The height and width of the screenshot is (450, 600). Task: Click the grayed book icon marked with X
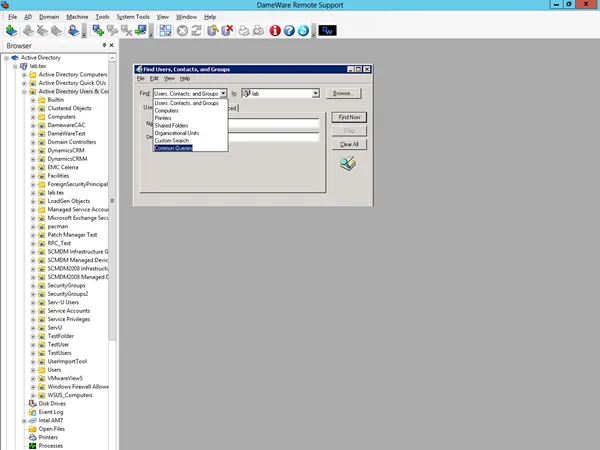coord(42,31)
